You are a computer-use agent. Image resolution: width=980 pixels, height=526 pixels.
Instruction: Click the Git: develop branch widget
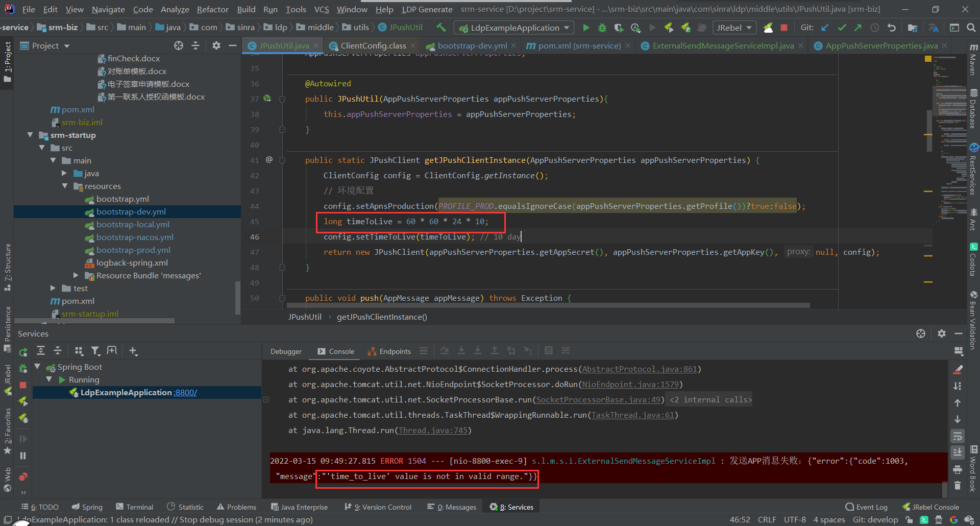pos(875,519)
